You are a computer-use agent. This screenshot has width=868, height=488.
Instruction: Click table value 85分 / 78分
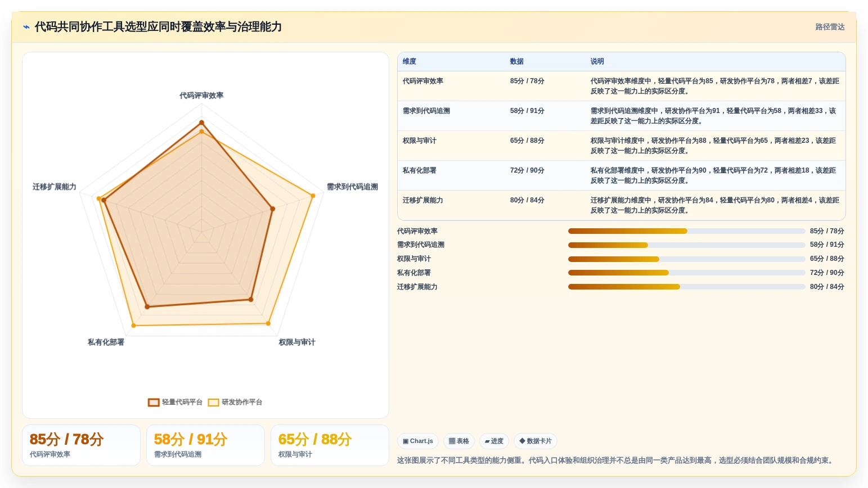(x=527, y=81)
